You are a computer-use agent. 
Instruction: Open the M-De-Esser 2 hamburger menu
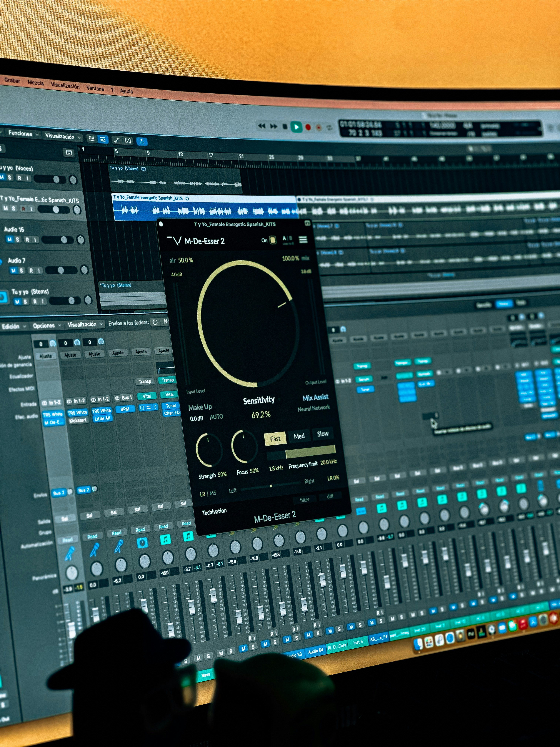coord(303,239)
